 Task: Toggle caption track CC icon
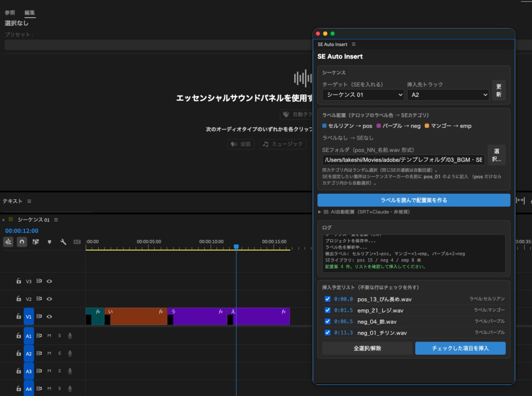coord(77,242)
